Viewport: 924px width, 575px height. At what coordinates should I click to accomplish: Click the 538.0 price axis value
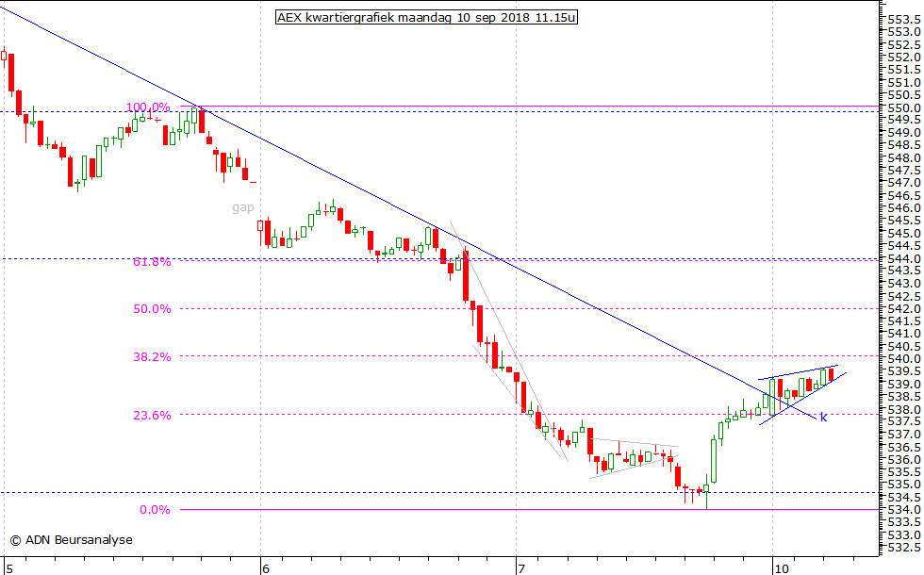click(x=904, y=409)
